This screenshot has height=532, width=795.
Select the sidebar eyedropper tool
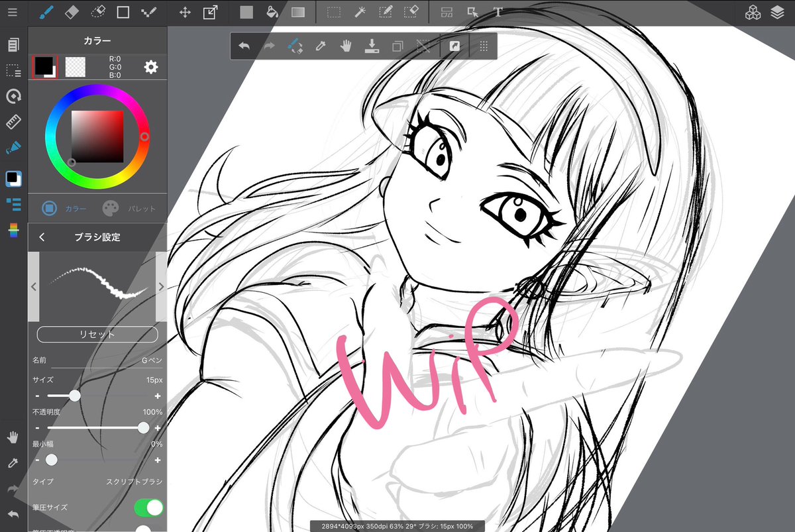click(x=13, y=462)
